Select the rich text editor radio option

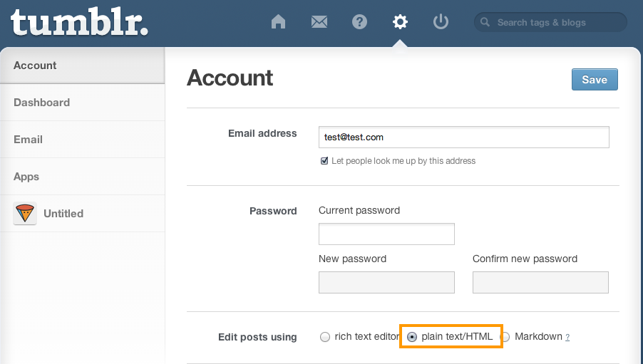point(325,337)
